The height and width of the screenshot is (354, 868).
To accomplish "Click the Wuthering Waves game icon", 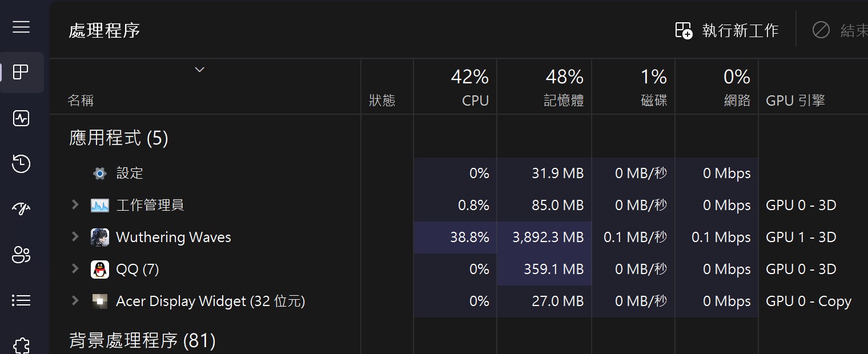I will click(100, 237).
